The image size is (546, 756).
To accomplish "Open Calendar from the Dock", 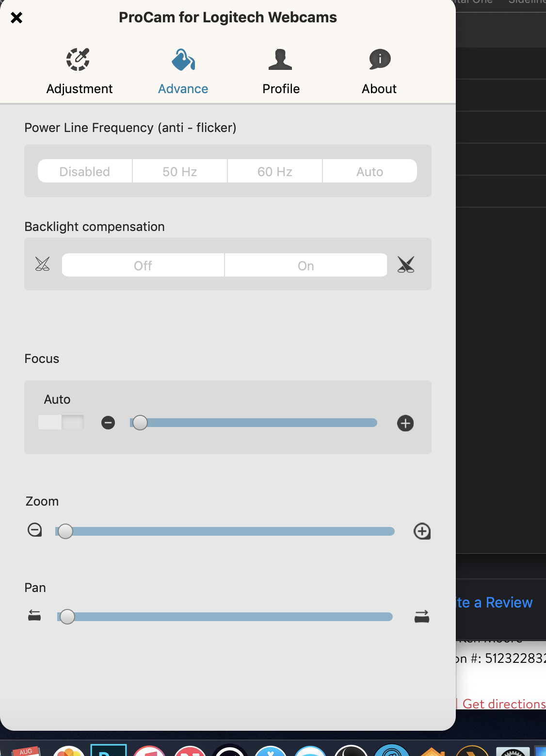I will (26, 750).
